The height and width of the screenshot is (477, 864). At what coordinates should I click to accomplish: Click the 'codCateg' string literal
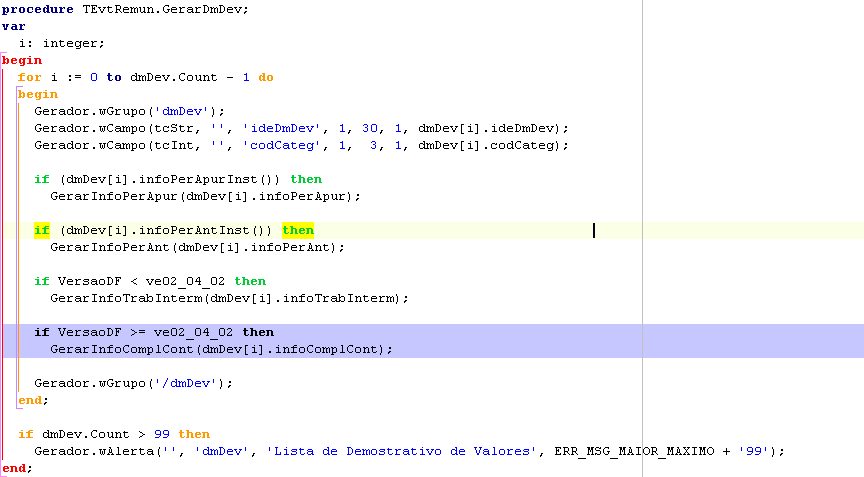pos(282,146)
